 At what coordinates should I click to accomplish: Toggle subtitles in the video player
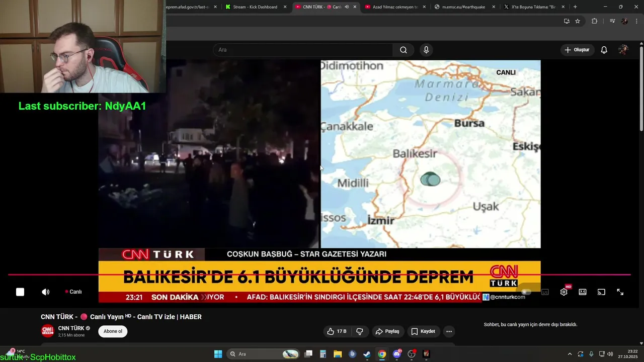(545, 292)
